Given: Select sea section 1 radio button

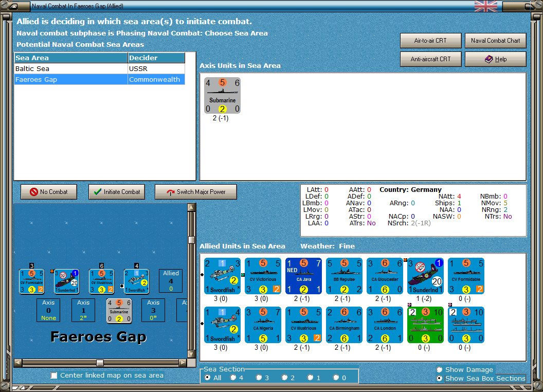Looking at the screenshot, I should click(x=310, y=378).
